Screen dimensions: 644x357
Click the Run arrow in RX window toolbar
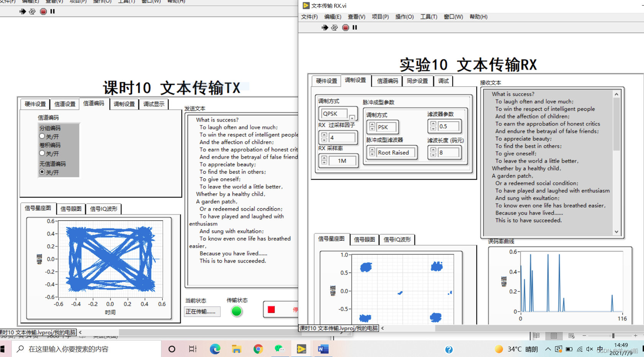pos(325,28)
